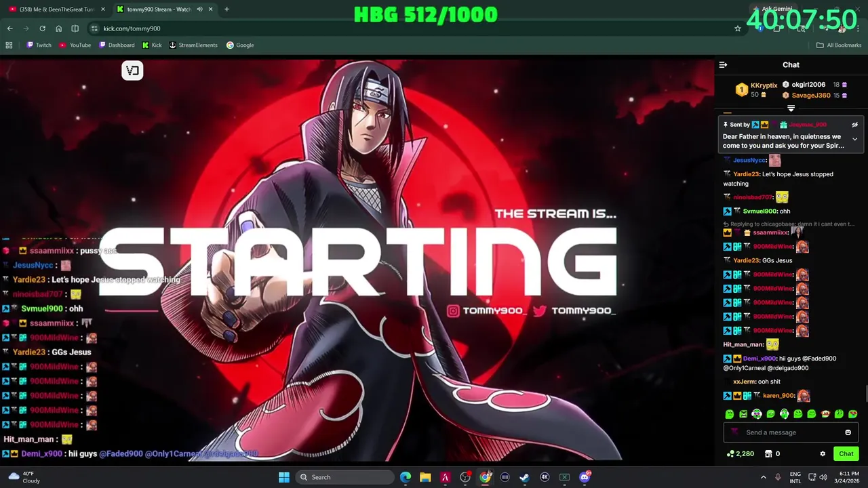Reload the current page
Image resolution: width=868 pixels, height=488 pixels.
(x=42, y=28)
